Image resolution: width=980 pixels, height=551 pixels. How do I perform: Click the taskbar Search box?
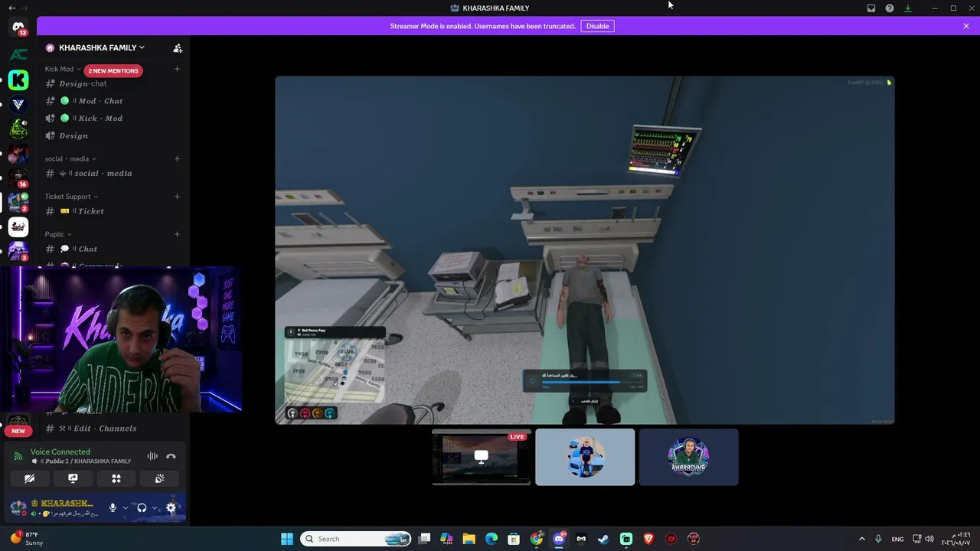(x=355, y=539)
